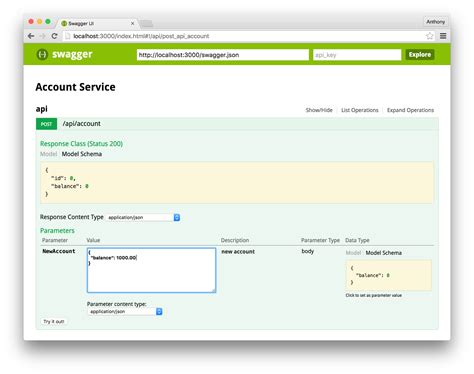The width and height of the screenshot is (474, 374).
Task: Click the api_key input field
Action: (x=357, y=55)
